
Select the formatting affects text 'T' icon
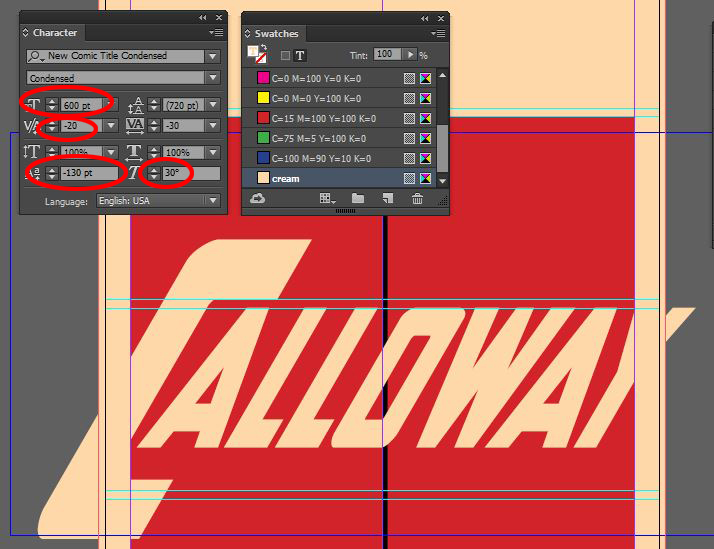click(300, 55)
